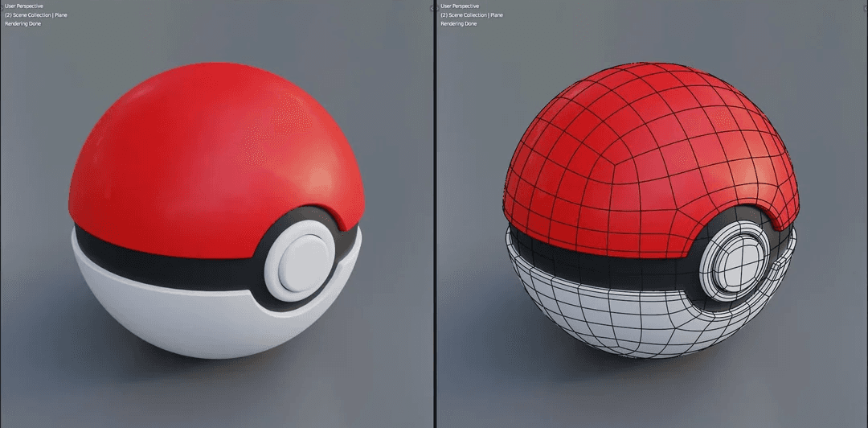Click "Rendering Done" status in left viewport
This screenshot has height=428, width=868.
click(x=23, y=24)
